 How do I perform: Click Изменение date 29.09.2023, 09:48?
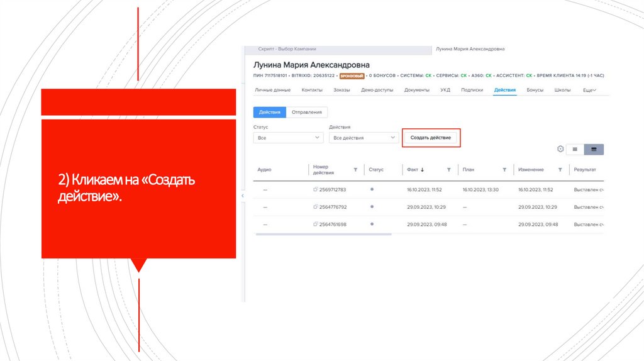538,225
